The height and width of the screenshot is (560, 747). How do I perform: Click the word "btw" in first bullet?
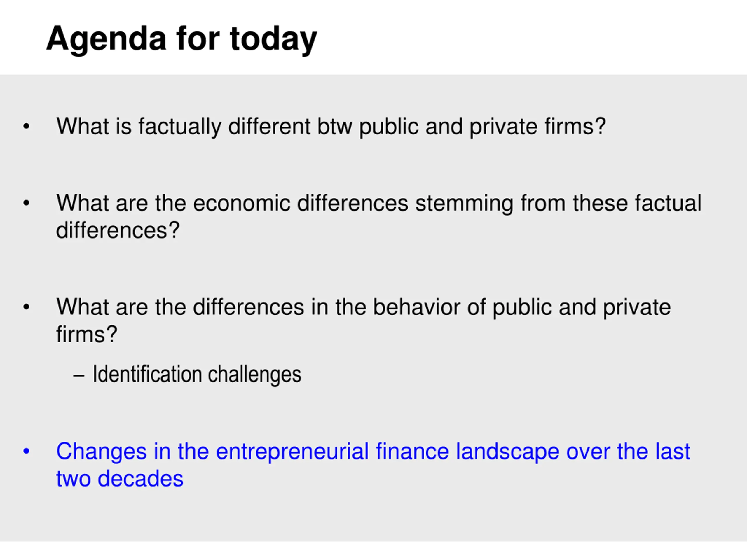coord(334,127)
